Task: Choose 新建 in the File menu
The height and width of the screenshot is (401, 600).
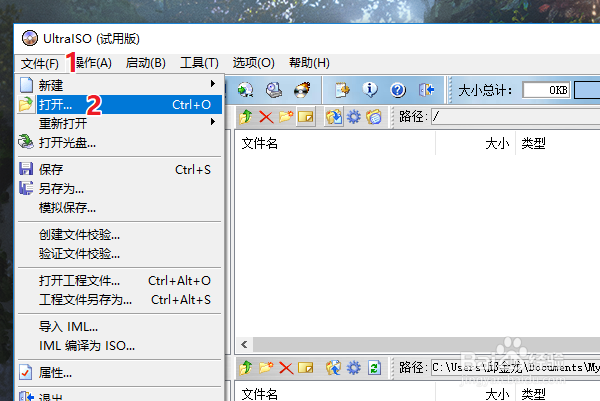Action: [119, 85]
